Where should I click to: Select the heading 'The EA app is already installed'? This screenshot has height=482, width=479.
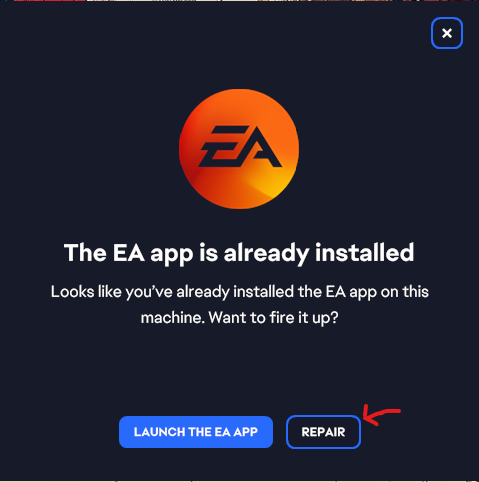click(x=239, y=253)
